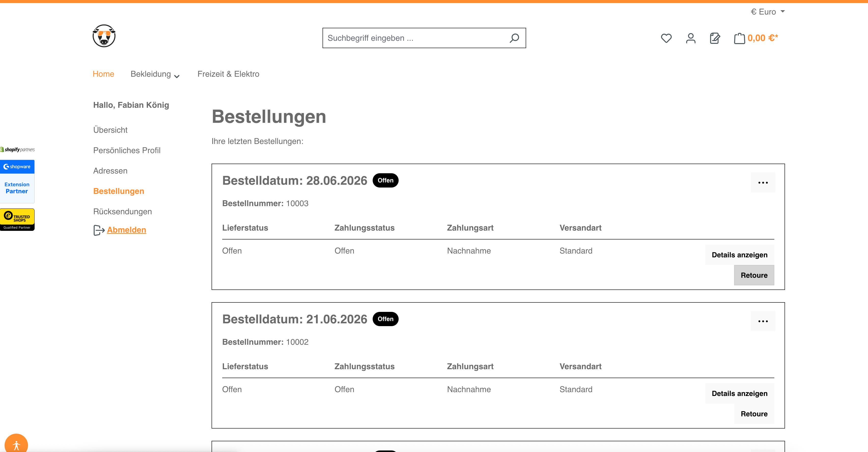Start Retoure for order 10002
This screenshot has height=452, width=868.
click(x=754, y=414)
